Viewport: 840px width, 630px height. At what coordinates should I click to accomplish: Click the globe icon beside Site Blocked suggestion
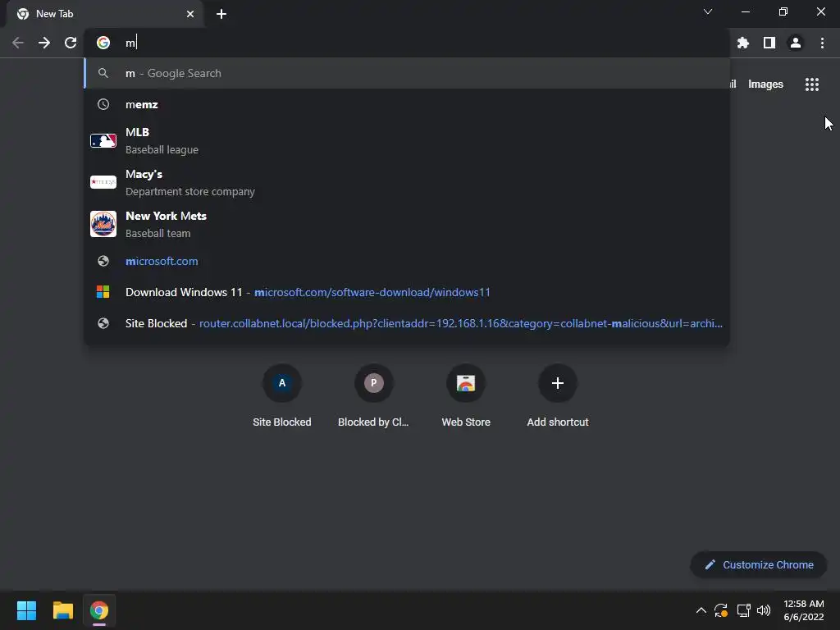(x=103, y=323)
